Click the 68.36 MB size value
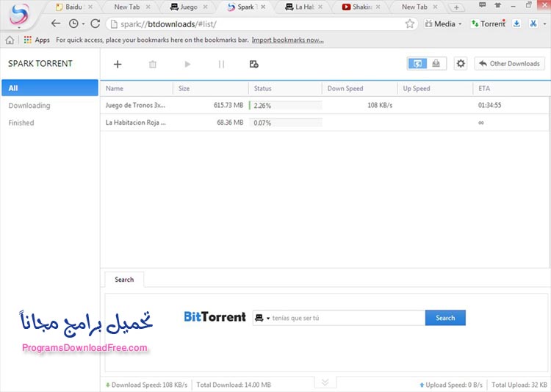 [x=230, y=123]
